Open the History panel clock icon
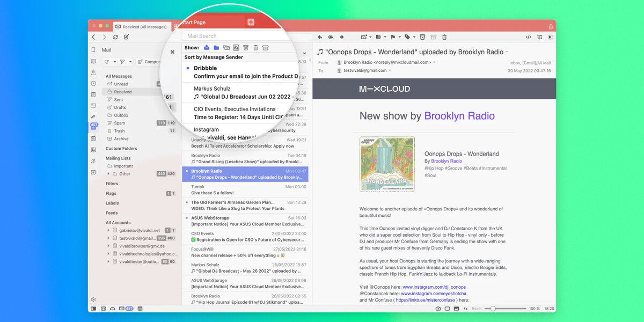Image resolution: width=644 pixels, height=322 pixels. pos(93,83)
